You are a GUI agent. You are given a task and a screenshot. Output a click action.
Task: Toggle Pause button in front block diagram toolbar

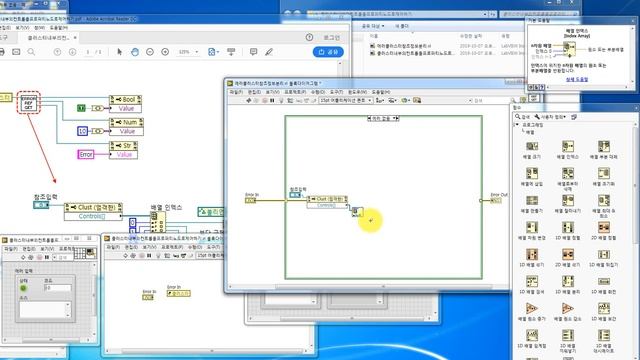point(272,100)
